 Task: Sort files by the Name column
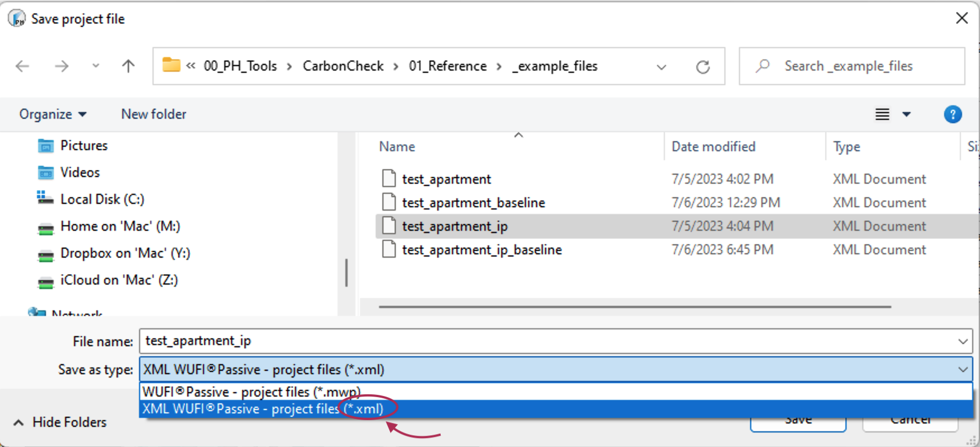(x=397, y=147)
